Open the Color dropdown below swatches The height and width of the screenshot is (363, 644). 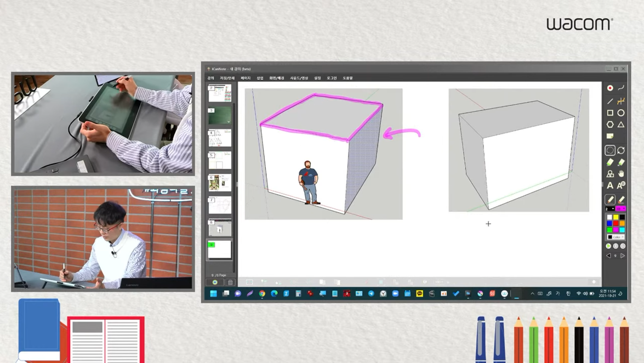tap(615, 237)
